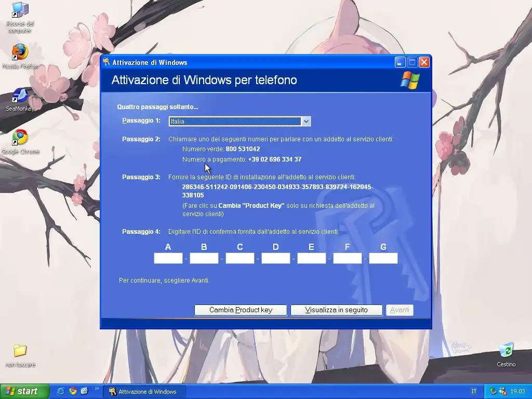The height and width of the screenshot is (399, 532).
Task: Click second system tray icon
Action: pos(503,392)
